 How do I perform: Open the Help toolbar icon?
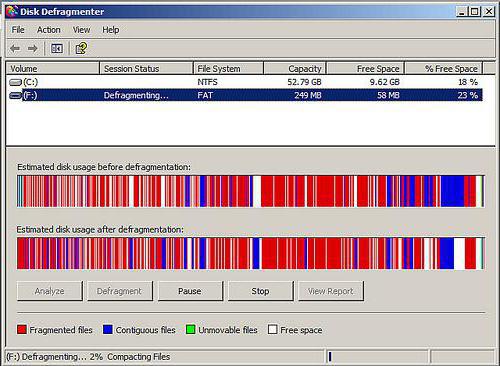(x=81, y=49)
